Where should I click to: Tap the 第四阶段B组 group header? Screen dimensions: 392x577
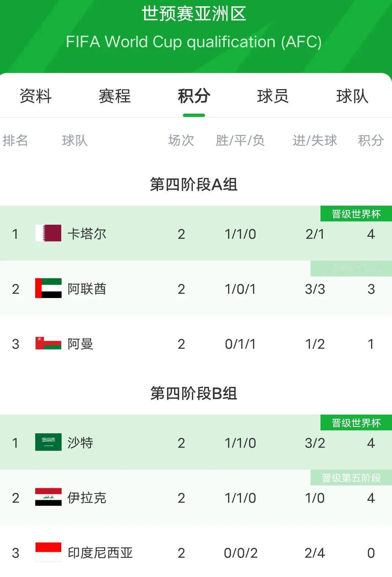(x=194, y=393)
